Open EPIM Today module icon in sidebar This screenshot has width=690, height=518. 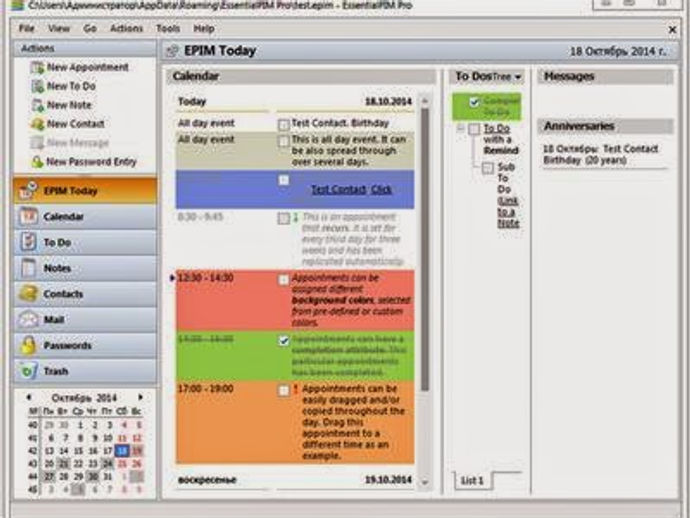click(x=28, y=191)
